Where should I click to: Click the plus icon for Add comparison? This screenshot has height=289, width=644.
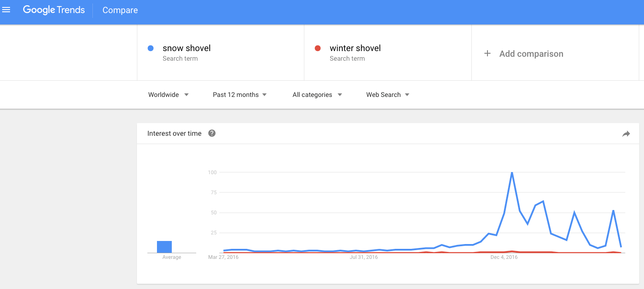[487, 54]
